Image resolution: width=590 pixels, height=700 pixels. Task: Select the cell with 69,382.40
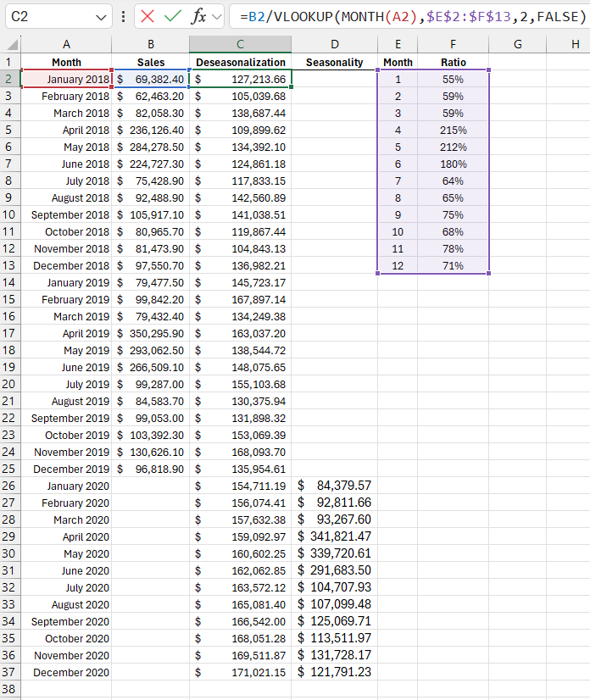[x=151, y=79]
